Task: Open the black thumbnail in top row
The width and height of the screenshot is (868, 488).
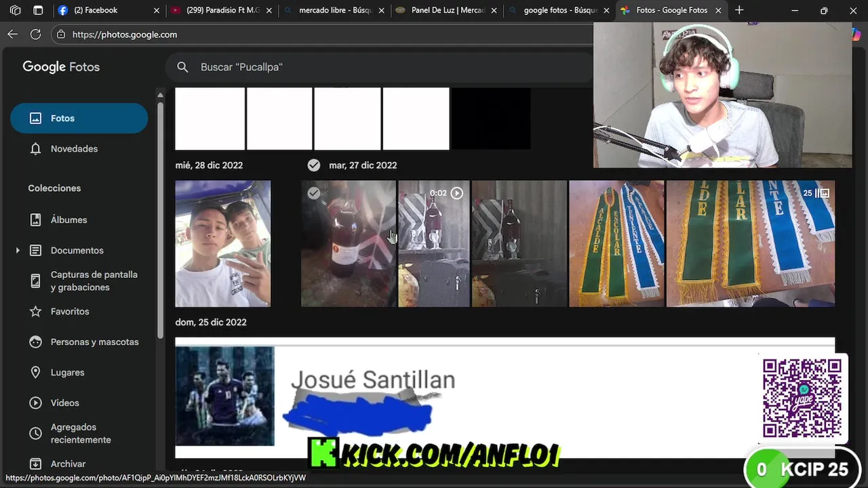Action: pyautogui.click(x=491, y=119)
